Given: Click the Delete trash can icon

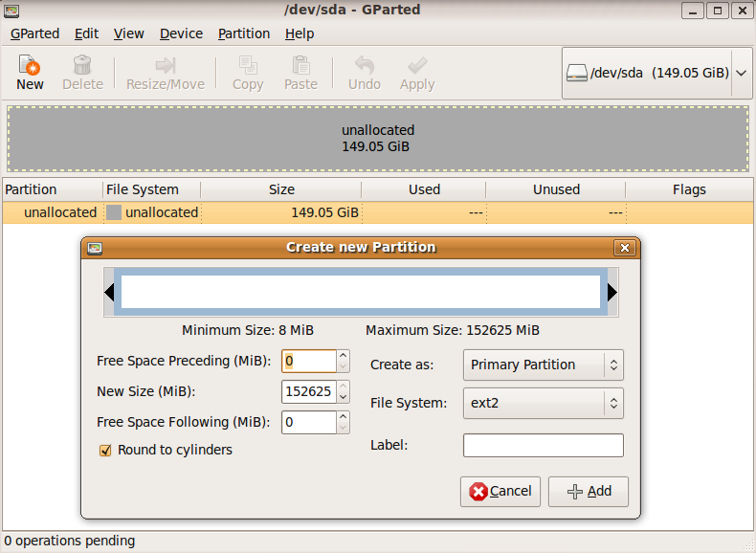Looking at the screenshot, I should click(82, 65).
